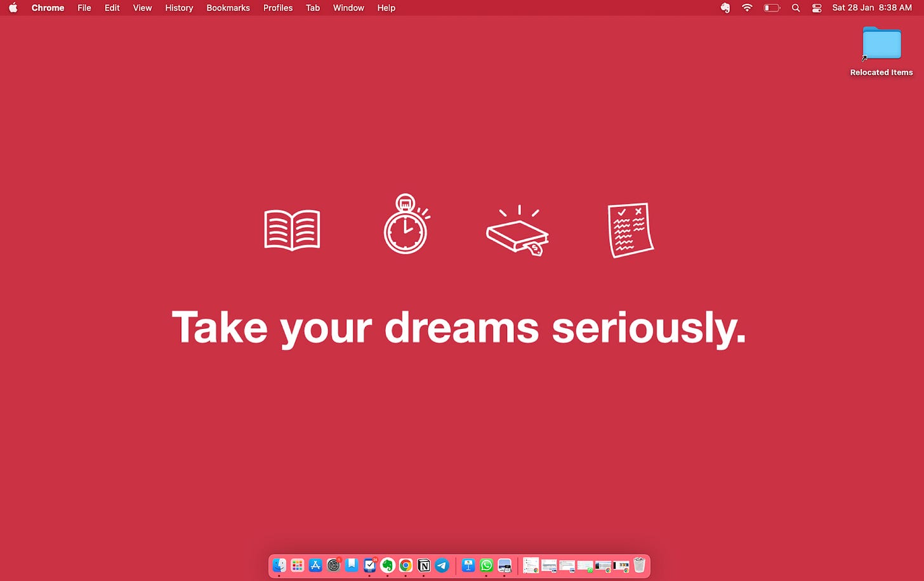Open Control Center

point(817,8)
